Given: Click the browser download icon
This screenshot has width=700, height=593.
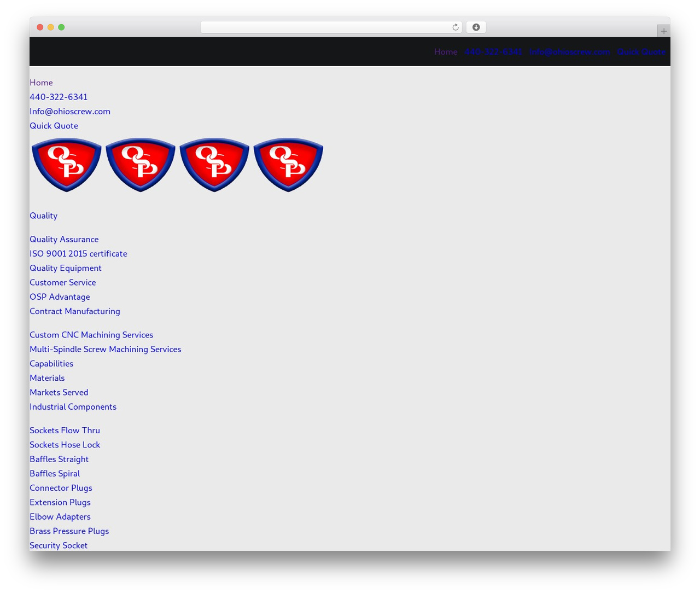Looking at the screenshot, I should 476,27.
